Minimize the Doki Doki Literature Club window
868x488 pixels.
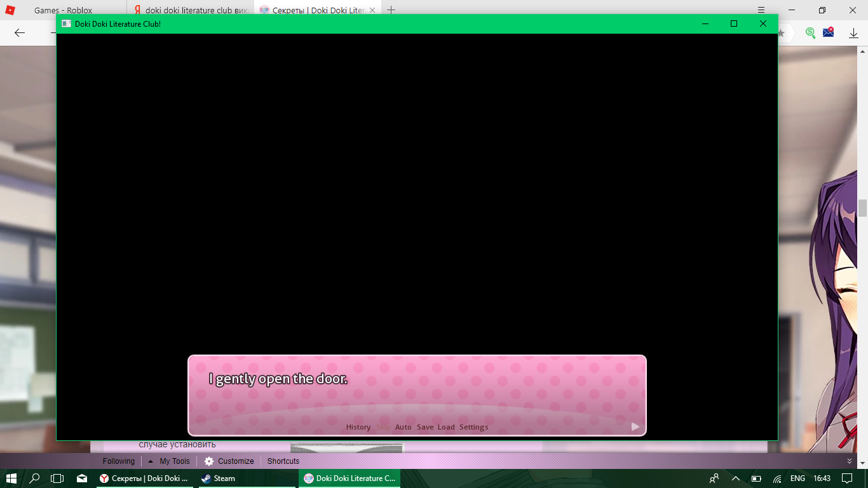coord(705,24)
